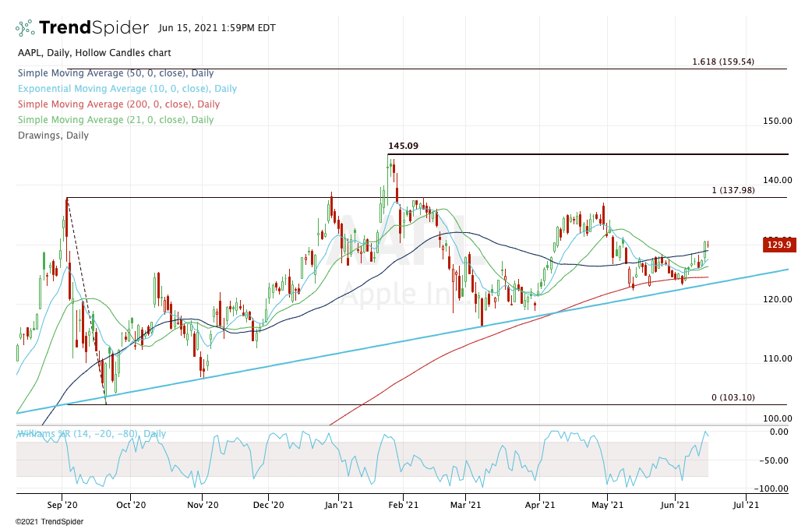Click the 0.00 Williams %R axis value
812x529 pixels.
778,432
